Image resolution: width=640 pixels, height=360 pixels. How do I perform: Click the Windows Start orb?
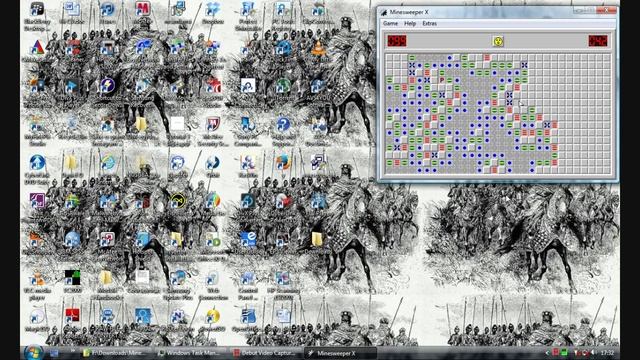click(x=33, y=353)
